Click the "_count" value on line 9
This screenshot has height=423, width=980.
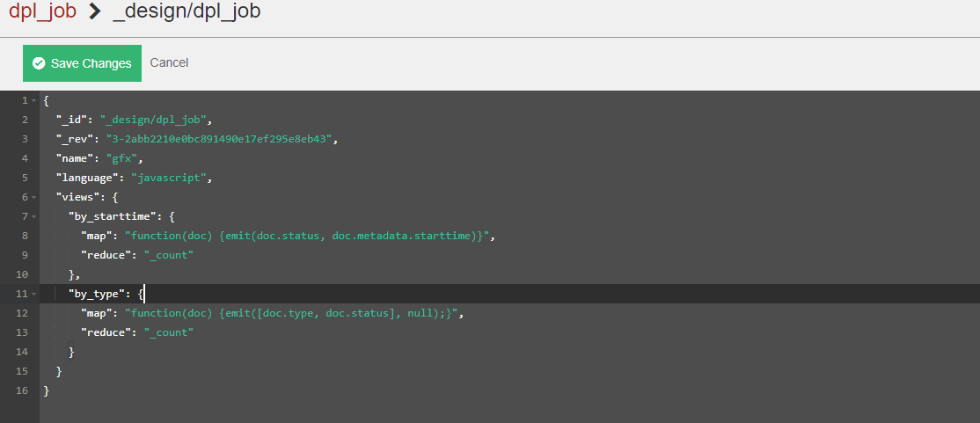click(169, 256)
